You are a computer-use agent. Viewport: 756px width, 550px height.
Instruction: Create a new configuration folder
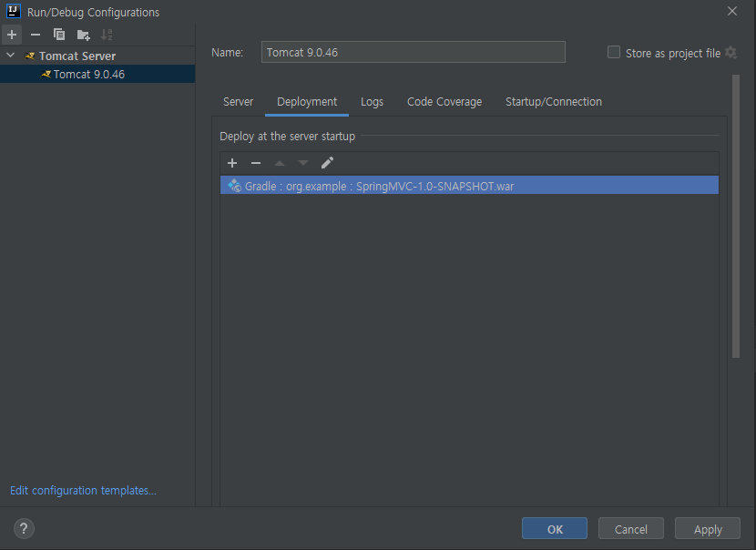83,35
